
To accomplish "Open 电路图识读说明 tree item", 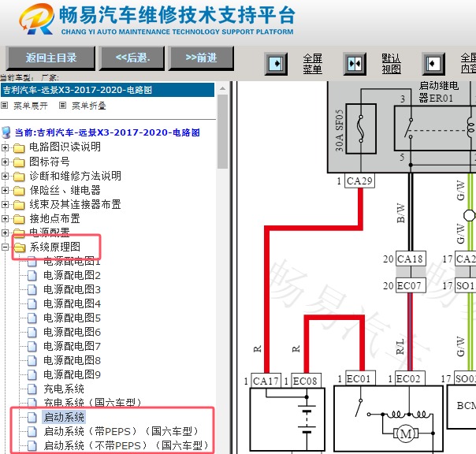I will coord(65,147).
